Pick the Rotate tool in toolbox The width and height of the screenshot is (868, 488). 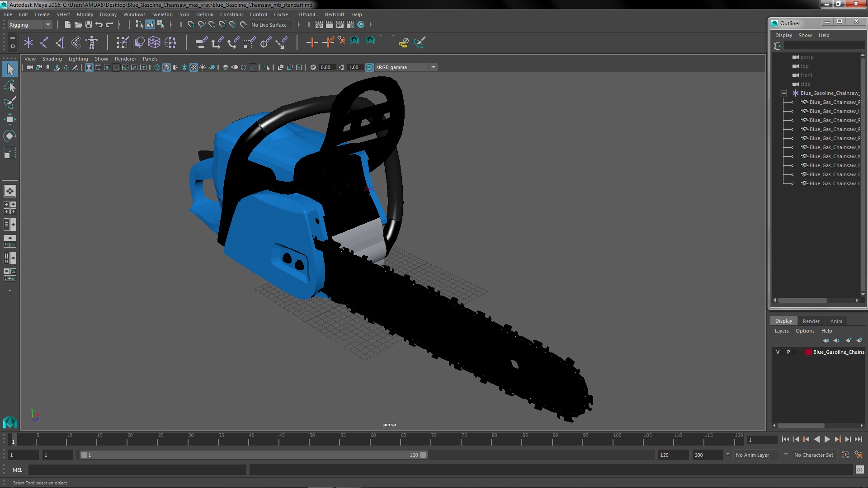10,136
